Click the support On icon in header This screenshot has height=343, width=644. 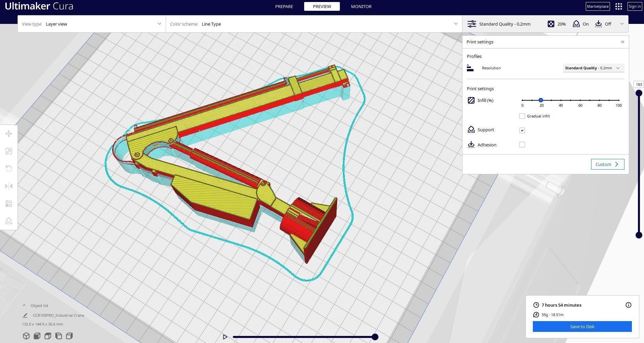(x=576, y=24)
